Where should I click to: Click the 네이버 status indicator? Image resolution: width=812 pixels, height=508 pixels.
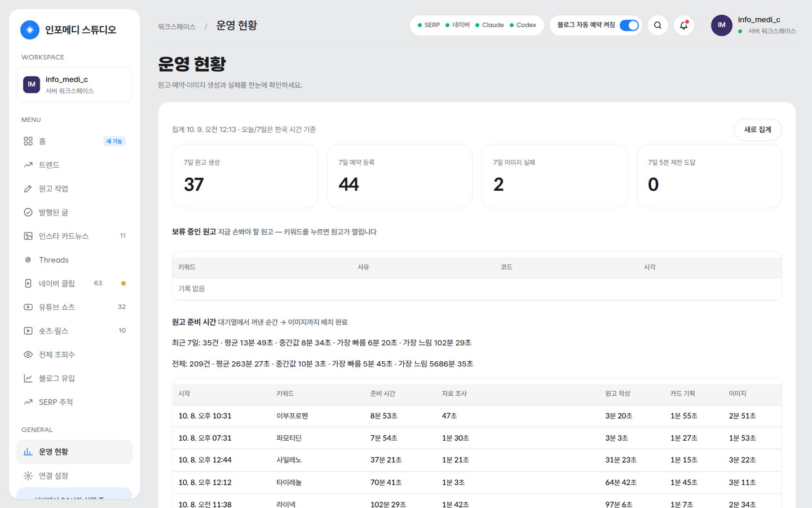pos(457,25)
